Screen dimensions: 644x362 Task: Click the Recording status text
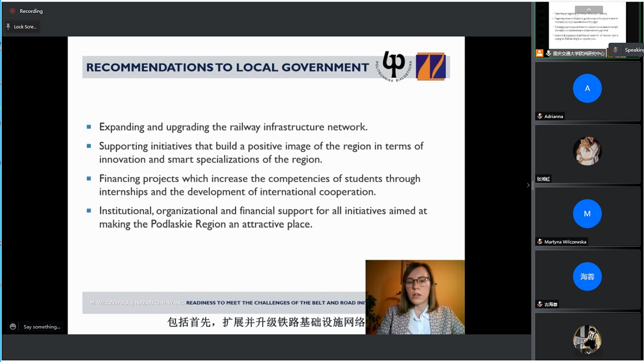[31, 11]
